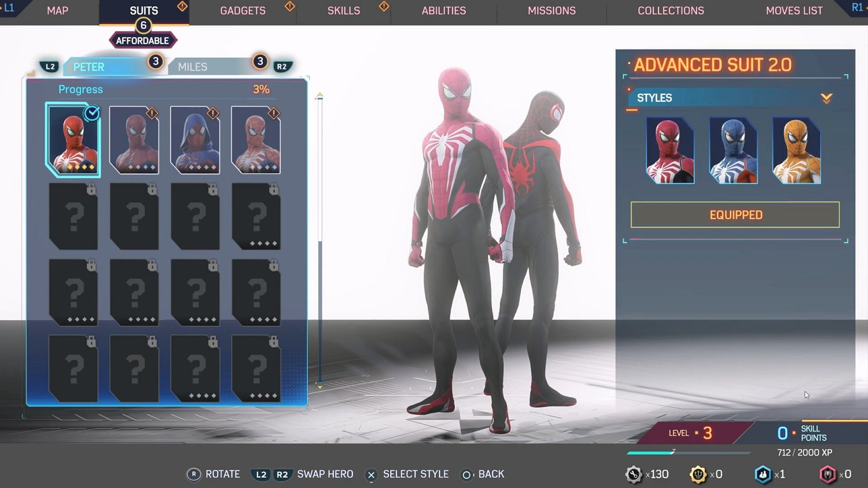Choose the red style variant icon
This screenshot has width=868, height=488.
point(670,150)
